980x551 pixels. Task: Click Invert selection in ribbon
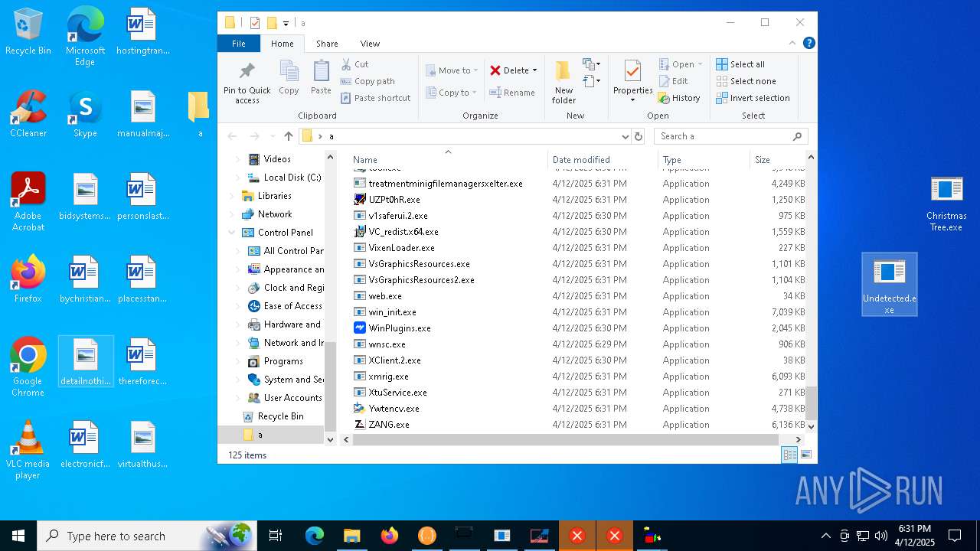(x=753, y=98)
